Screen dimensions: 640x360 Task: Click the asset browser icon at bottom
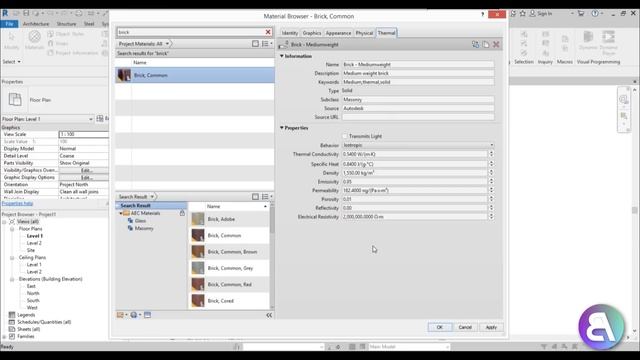147,315
